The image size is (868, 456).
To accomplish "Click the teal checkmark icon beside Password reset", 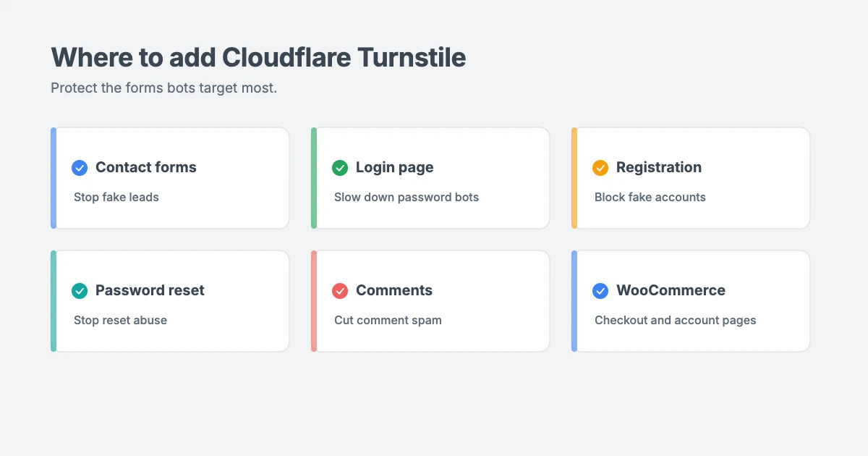I will click(x=80, y=291).
